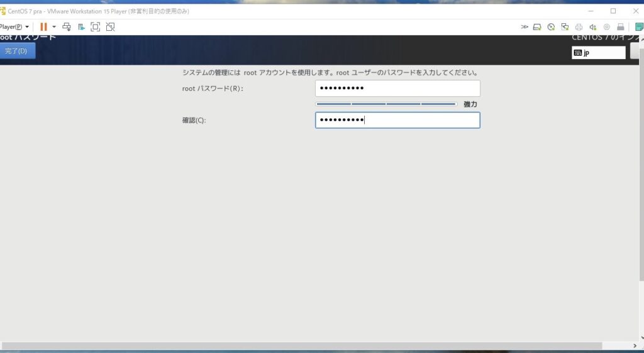Click the 強力 strength label
This screenshot has width=644, height=353.
click(470, 104)
